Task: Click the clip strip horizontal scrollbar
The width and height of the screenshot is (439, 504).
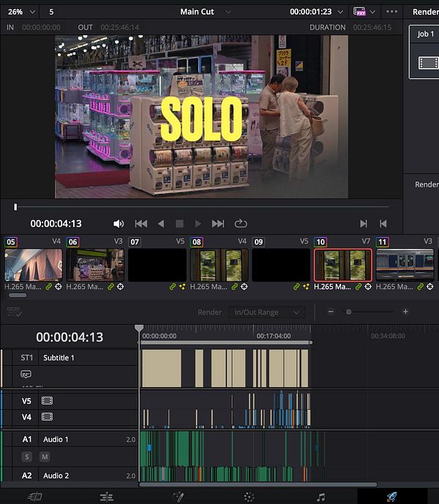Action: tap(18, 295)
